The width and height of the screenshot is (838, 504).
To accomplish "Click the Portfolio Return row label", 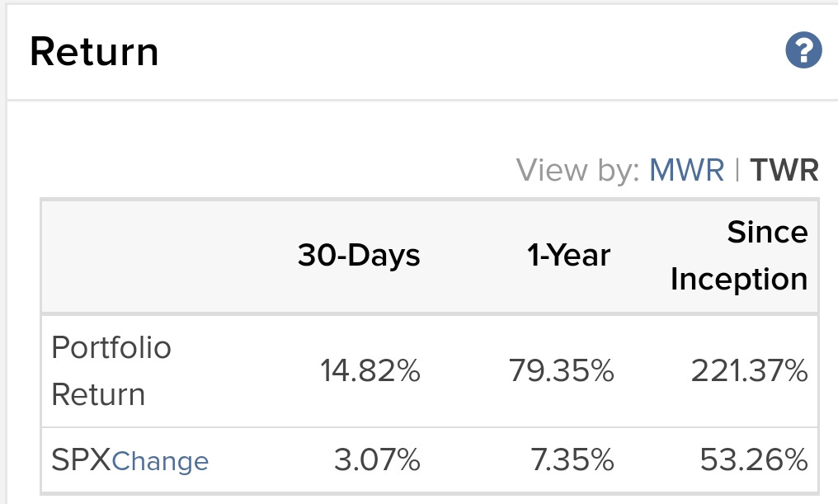I will (x=111, y=371).
